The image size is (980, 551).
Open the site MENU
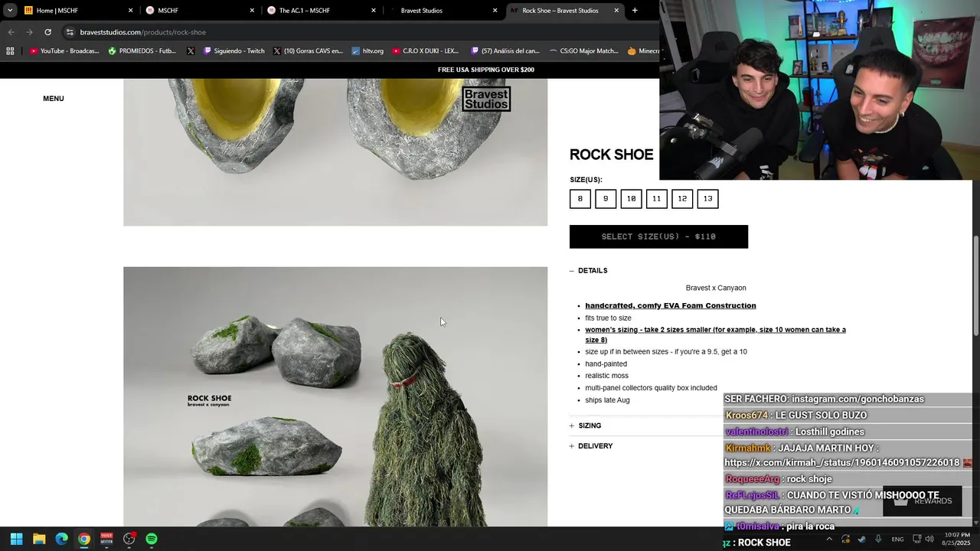54,99
